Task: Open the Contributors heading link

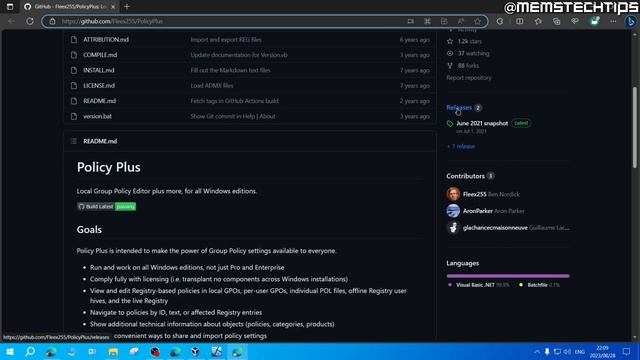Action: pyautogui.click(x=465, y=176)
